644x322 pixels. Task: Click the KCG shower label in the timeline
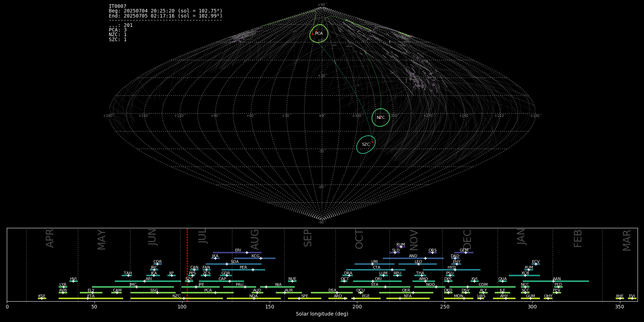tap(255, 256)
